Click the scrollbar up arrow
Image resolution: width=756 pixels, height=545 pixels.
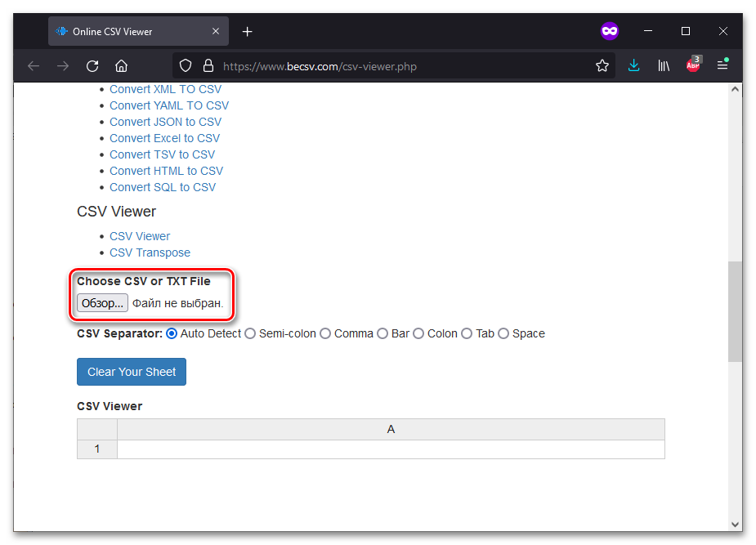click(735, 89)
